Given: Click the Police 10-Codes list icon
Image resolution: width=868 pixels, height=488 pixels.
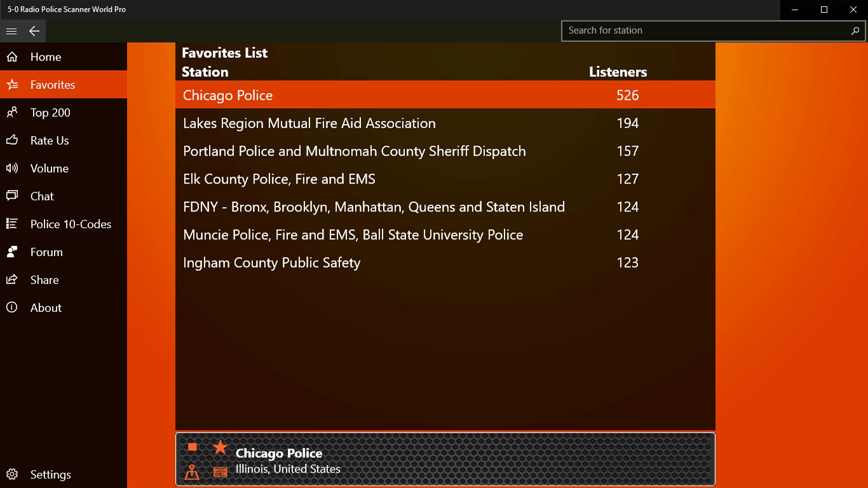Looking at the screenshot, I should [x=11, y=224].
